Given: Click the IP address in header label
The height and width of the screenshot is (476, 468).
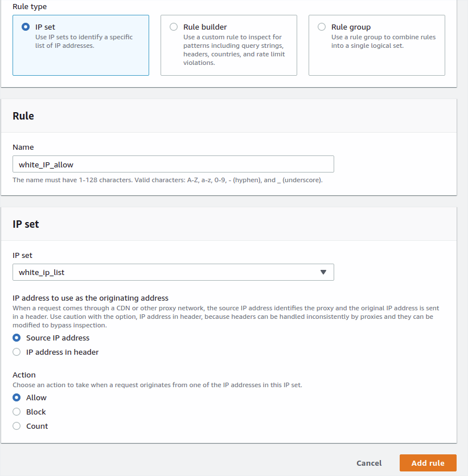Looking at the screenshot, I should [62, 352].
